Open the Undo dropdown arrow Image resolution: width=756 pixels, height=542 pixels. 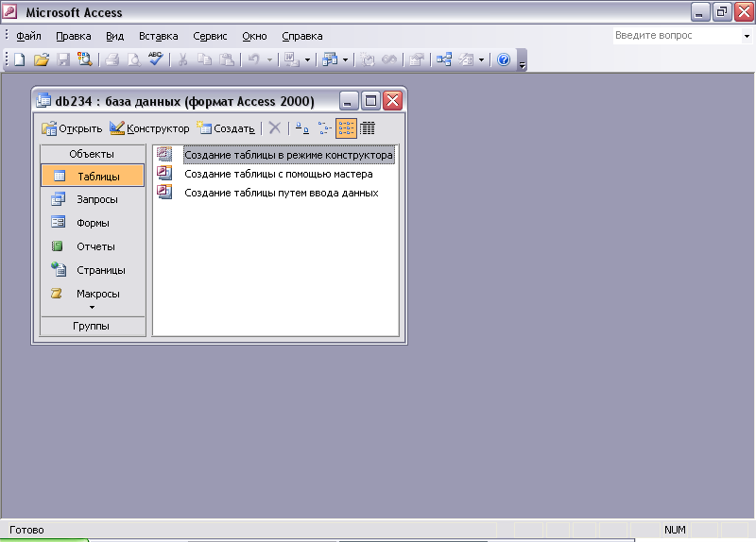pos(269,60)
